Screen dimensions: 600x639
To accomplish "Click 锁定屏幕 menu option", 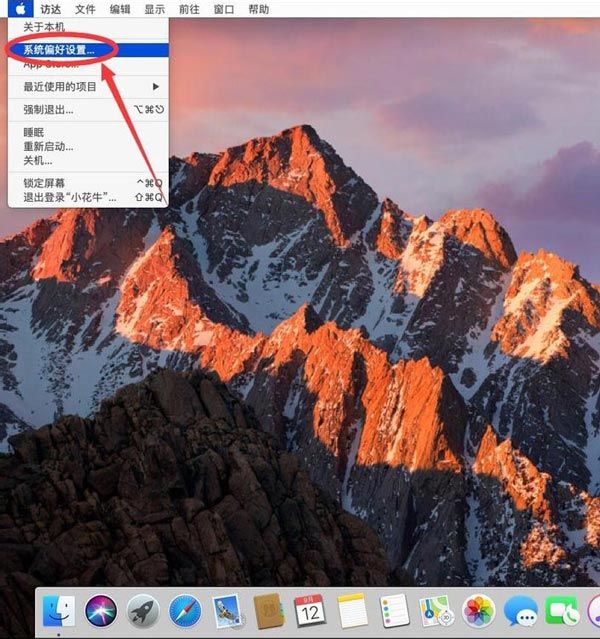I will tap(45, 183).
